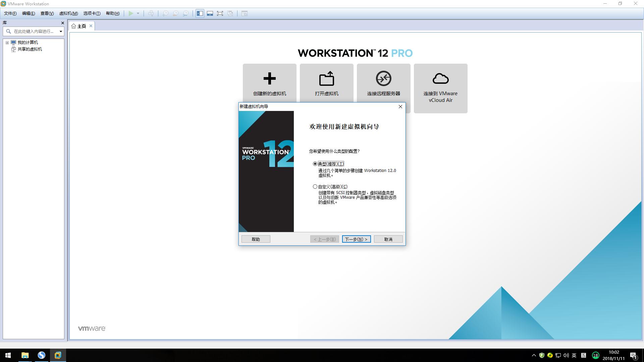This screenshot has height=362, width=644.
Task: Show the thumbnail bar
Action: [x=210, y=13]
